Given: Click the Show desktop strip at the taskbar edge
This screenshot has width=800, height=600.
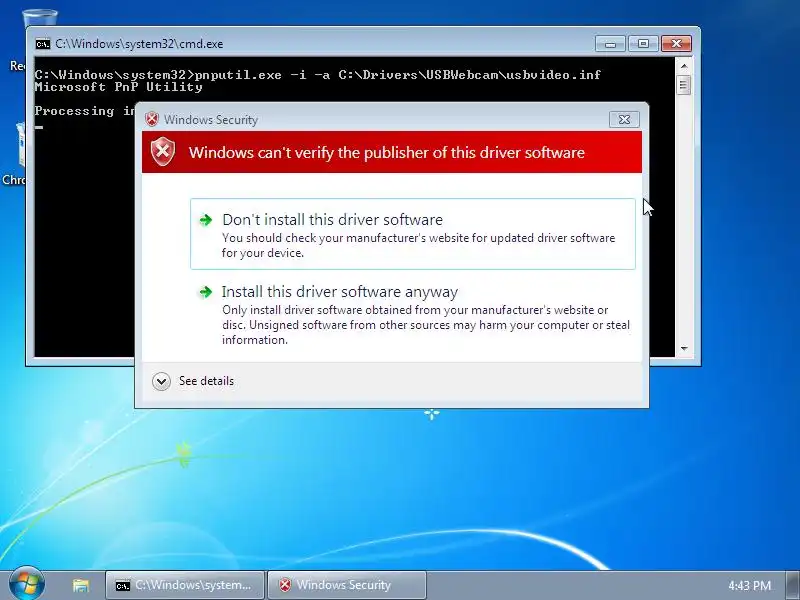Looking at the screenshot, I should 794,585.
